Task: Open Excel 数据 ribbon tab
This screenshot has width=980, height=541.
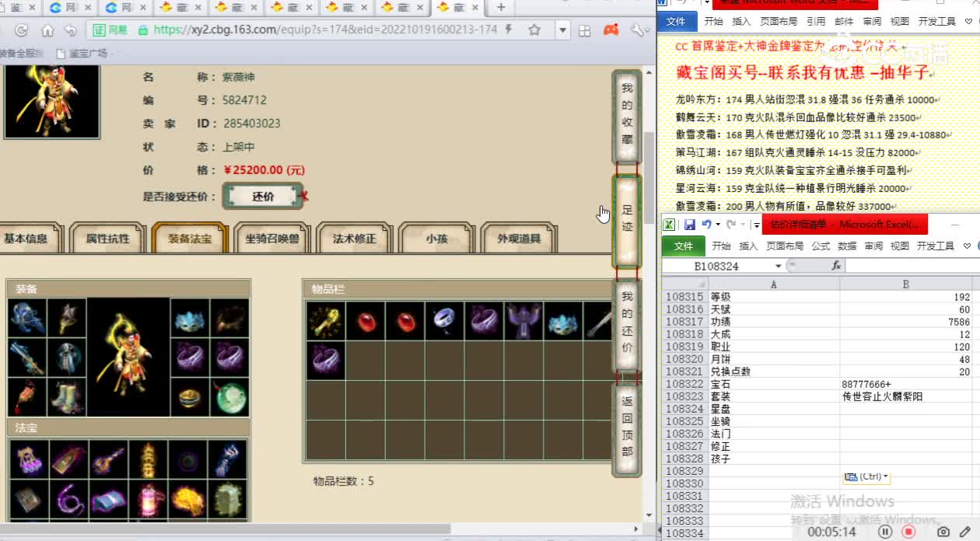Action: tap(847, 246)
